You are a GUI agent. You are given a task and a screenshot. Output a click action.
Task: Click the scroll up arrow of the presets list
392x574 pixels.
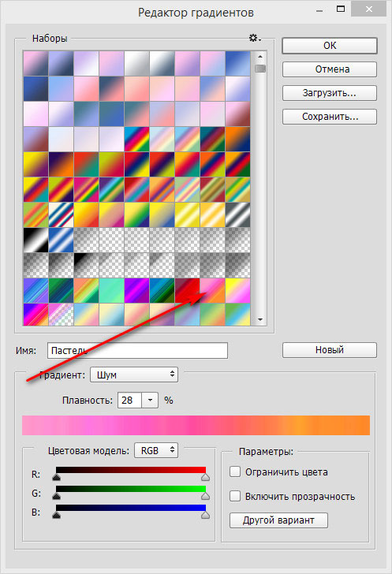(x=260, y=57)
